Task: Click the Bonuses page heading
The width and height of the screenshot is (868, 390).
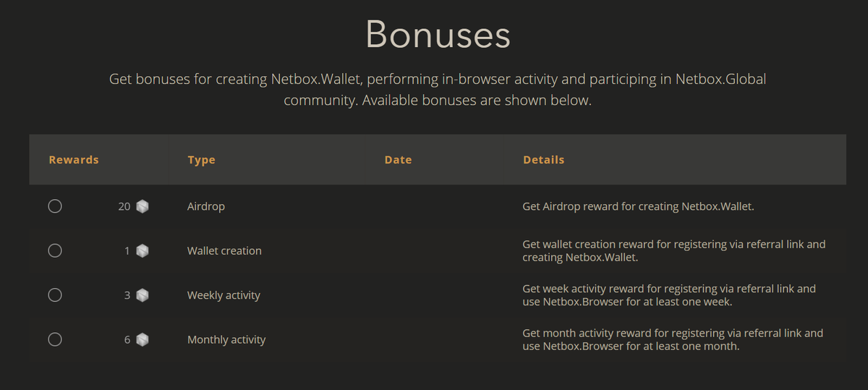Action: tap(438, 34)
